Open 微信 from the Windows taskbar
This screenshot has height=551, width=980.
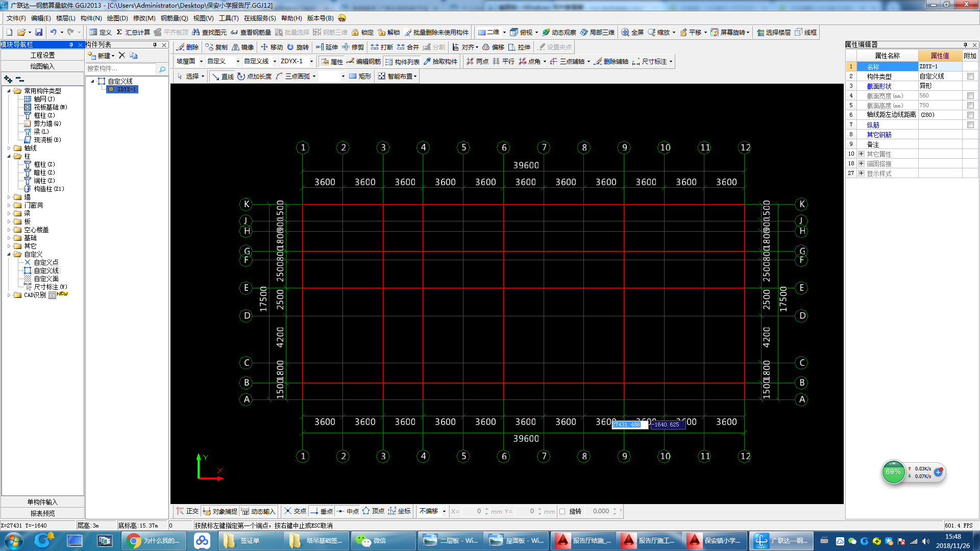pos(383,541)
